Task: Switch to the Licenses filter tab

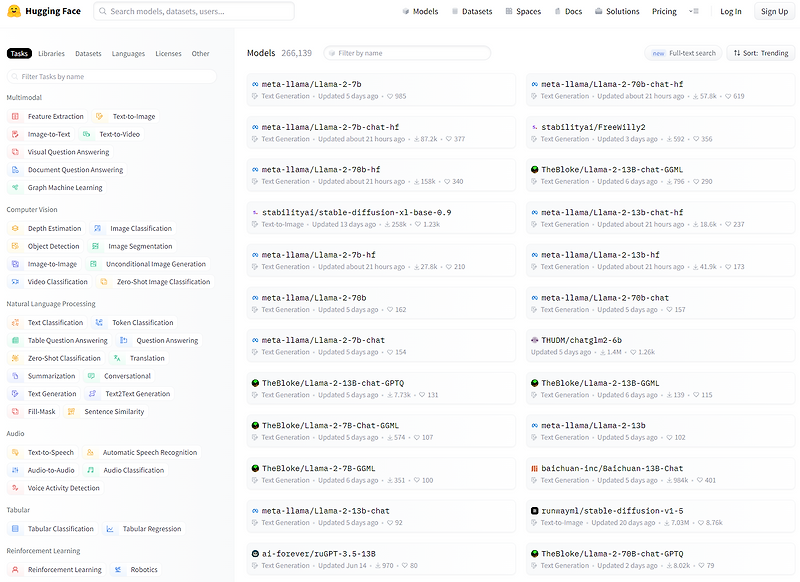Action: tap(168, 54)
